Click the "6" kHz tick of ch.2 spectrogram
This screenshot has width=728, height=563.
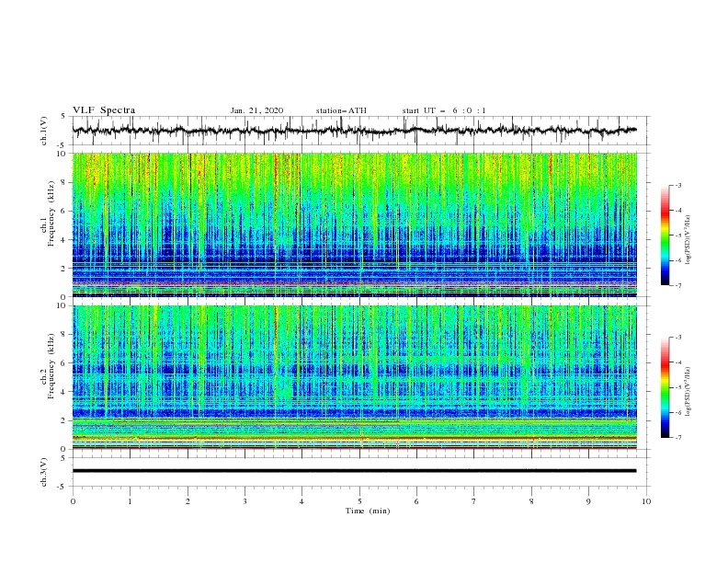(64, 363)
